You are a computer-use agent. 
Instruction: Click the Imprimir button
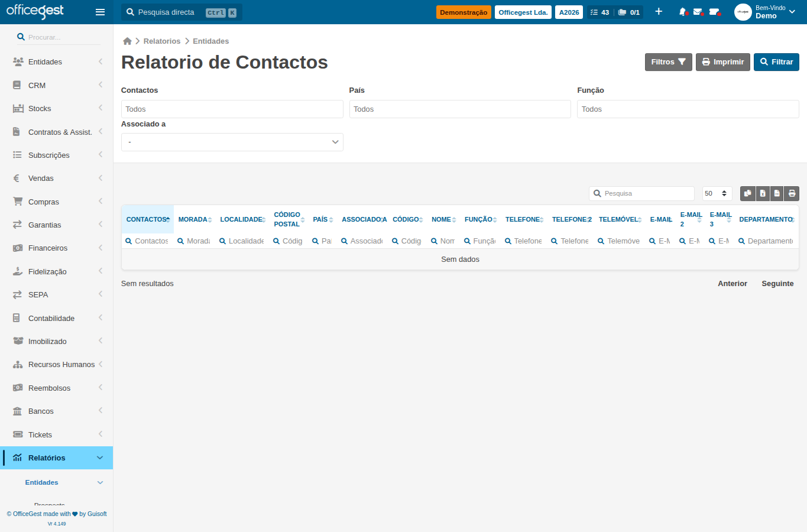722,62
